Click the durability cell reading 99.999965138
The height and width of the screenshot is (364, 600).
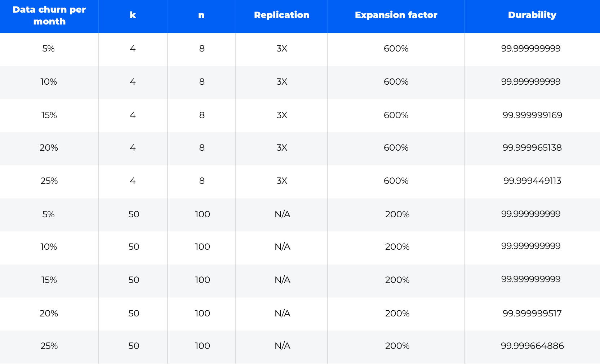coord(532,147)
